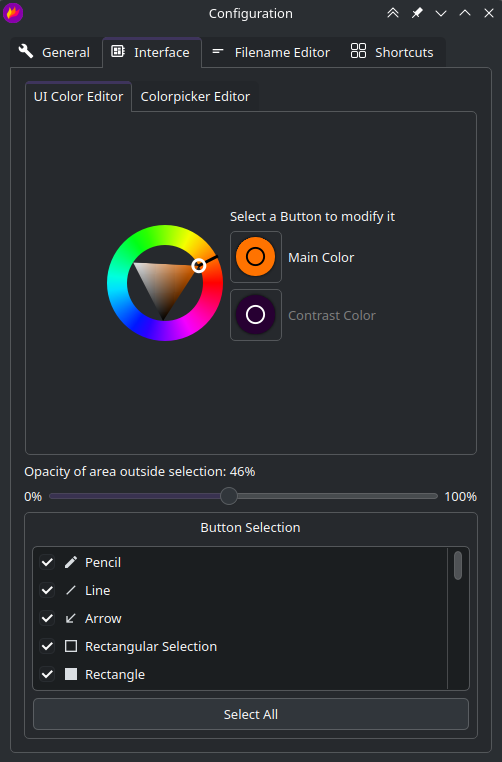Select the orange Main Color button
This screenshot has height=762, width=502.
point(256,257)
